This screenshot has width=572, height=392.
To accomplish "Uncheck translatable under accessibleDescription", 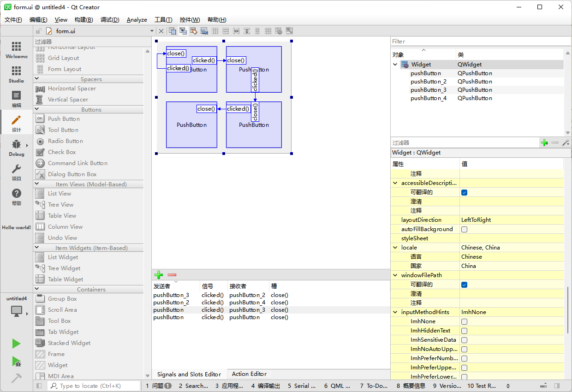I will click(465, 192).
